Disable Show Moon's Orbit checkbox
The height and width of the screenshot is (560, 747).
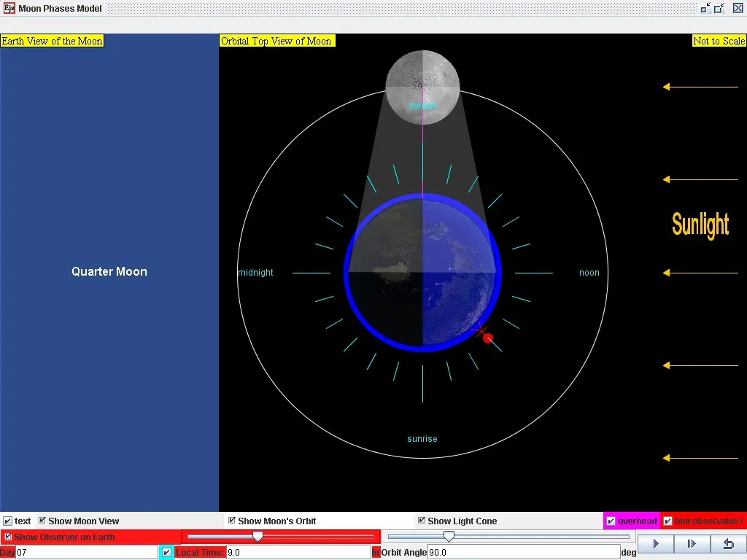(x=232, y=521)
